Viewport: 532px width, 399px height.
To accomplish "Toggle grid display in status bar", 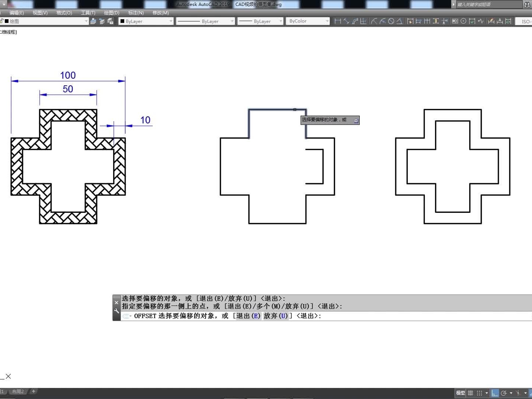I will 470,393.
